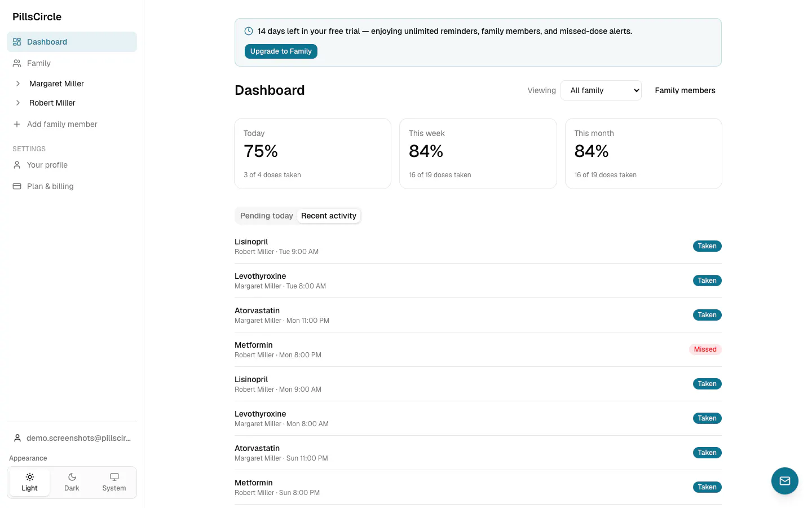Click the Dashboard grid icon in sidebar
Screen dimensions: 812x508
[x=17, y=42]
